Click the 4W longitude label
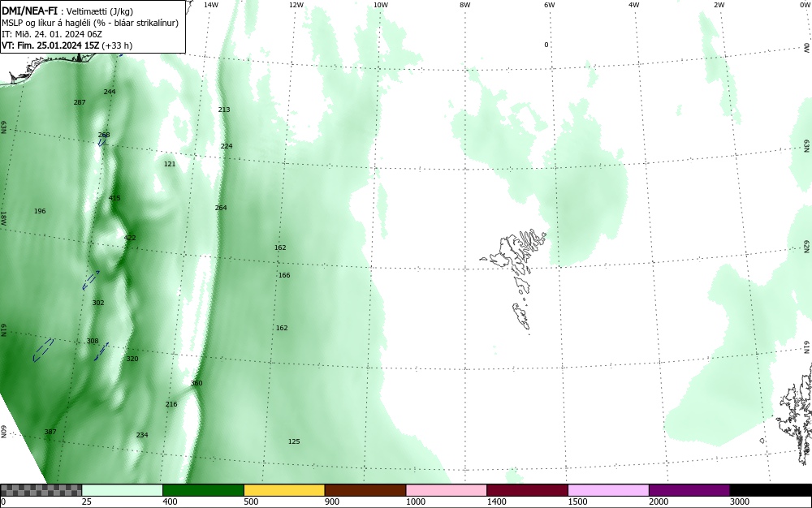Viewport: 812px width, 508px height. 634,5
